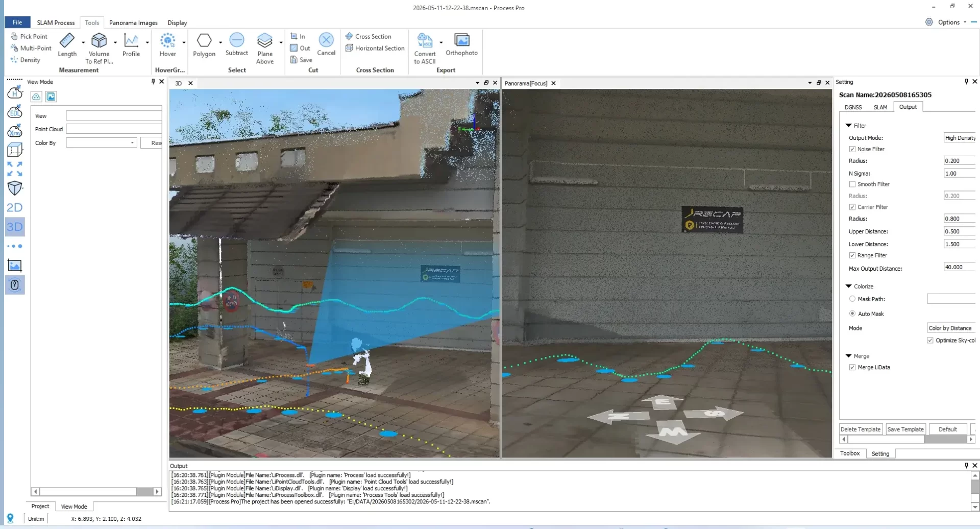
Task: Click the Subtract selection tool
Action: click(237, 44)
